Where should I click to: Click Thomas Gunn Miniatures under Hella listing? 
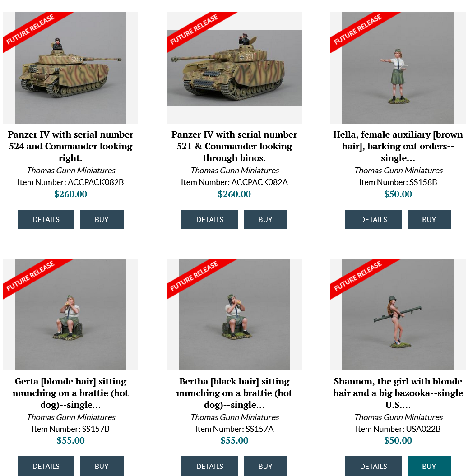[398, 170]
